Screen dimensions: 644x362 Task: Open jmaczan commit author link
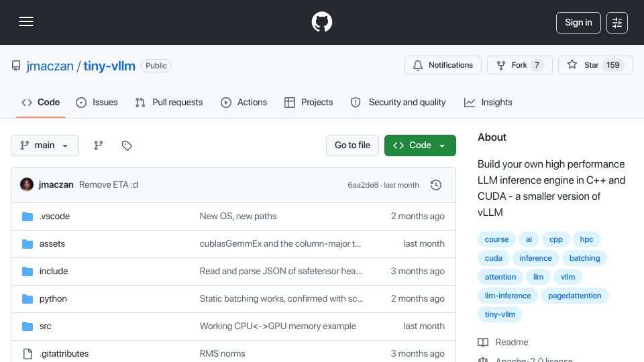[56, 185]
